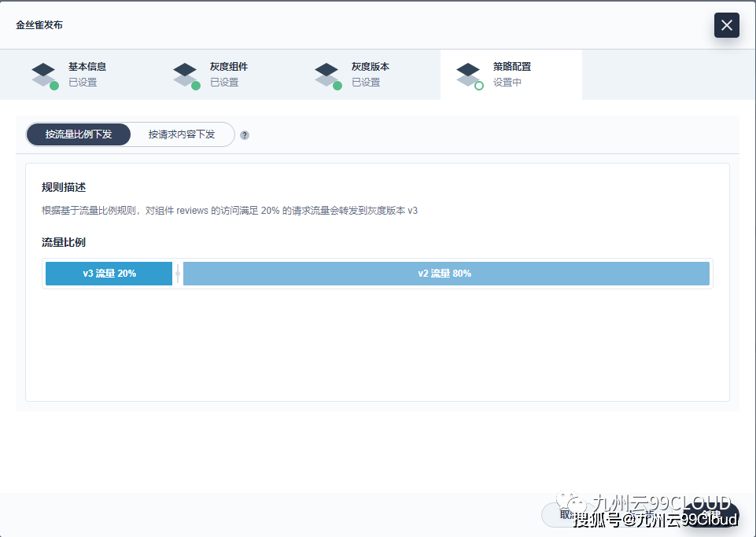Image resolution: width=756 pixels, height=537 pixels.
Task: Click the v3 流量 20% bar segment
Action: click(109, 274)
